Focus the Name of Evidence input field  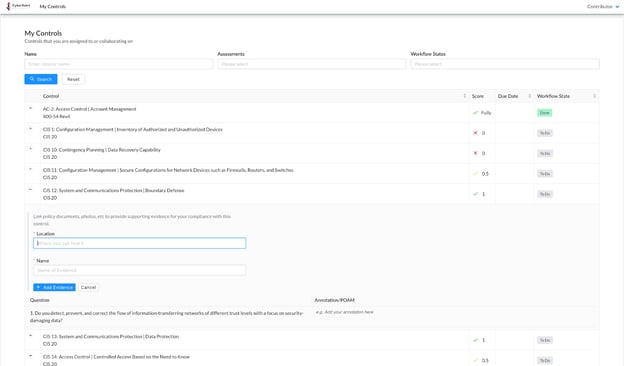[140, 271]
